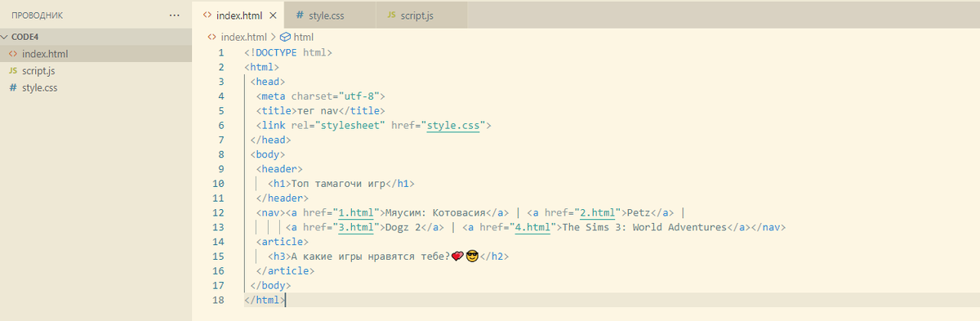
Task: Click the cube symbol icon in the breadcrumb
Action: click(285, 37)
